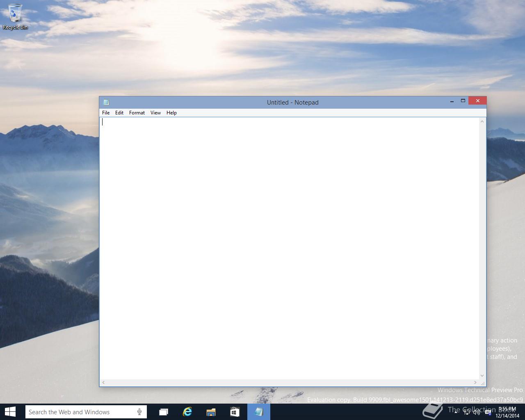The width and height of the screenshot is (525, 420).
Task: Open the network icon in system tray
Action: 467,412
